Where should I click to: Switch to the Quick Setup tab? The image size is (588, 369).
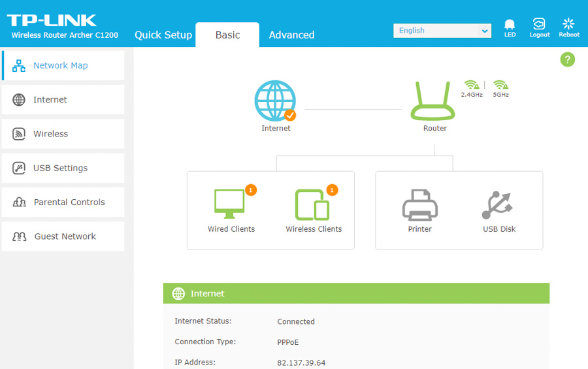[163, 35]
